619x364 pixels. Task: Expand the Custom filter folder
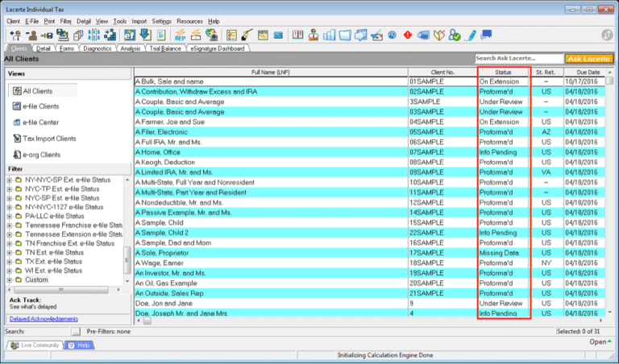coord(9,280)
